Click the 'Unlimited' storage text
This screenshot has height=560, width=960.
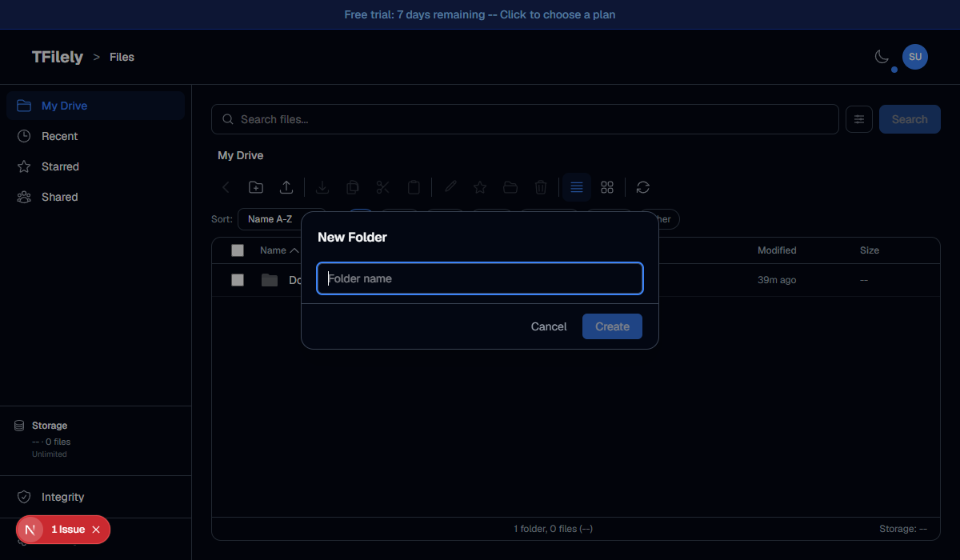coord(50,454)
